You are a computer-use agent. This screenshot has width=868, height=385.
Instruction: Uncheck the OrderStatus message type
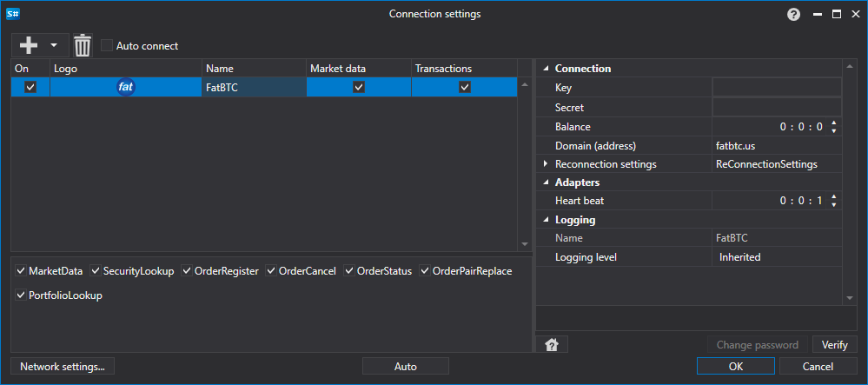coord(349,271)
